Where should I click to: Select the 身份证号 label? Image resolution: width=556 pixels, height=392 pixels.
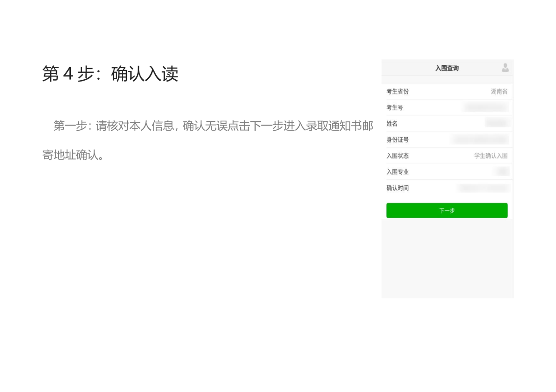(x=398, y=139)
